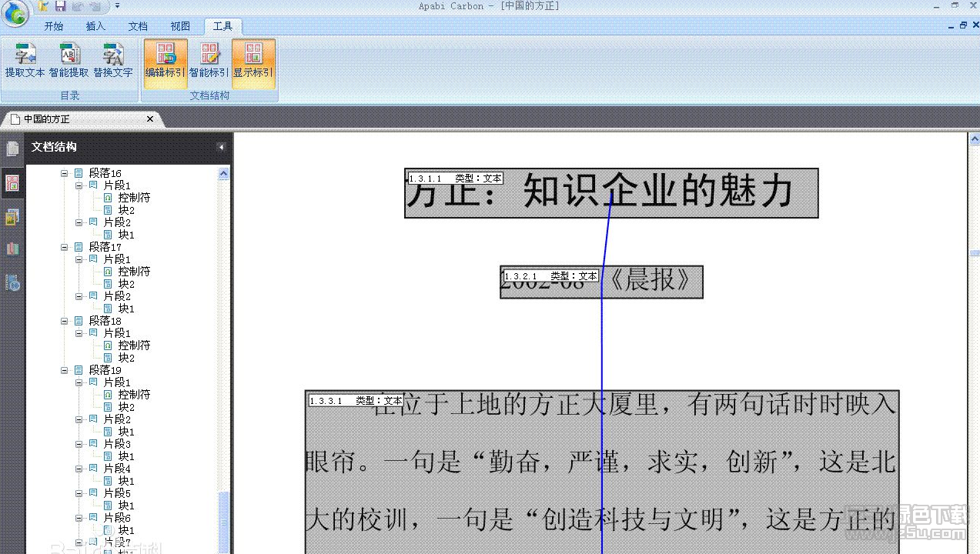Image resolution: width=980 pixels, height=554 pixels.
Task: Select 块2 under 段落18 in tree
Action: click(x=126, y=358)
